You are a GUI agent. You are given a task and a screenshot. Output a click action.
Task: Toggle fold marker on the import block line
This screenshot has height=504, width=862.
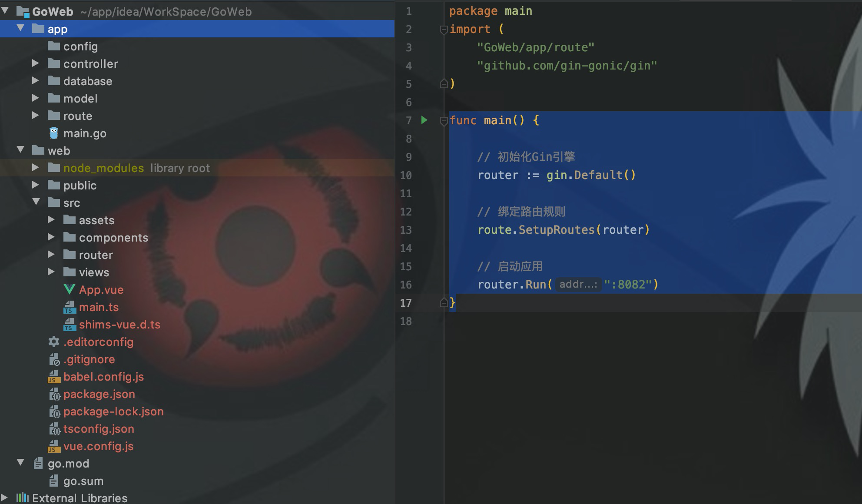pos(444,30)
